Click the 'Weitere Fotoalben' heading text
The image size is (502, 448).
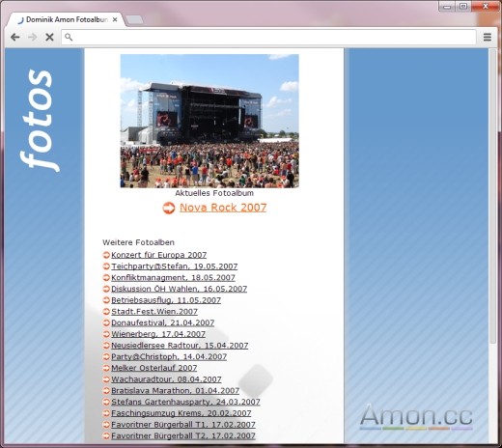[x=138, y=242]
